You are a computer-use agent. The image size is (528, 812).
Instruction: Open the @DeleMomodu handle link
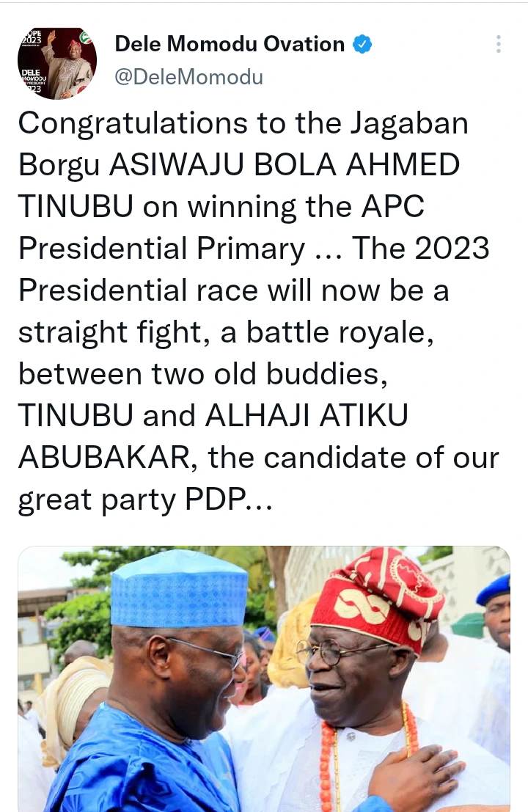[188, 76]
